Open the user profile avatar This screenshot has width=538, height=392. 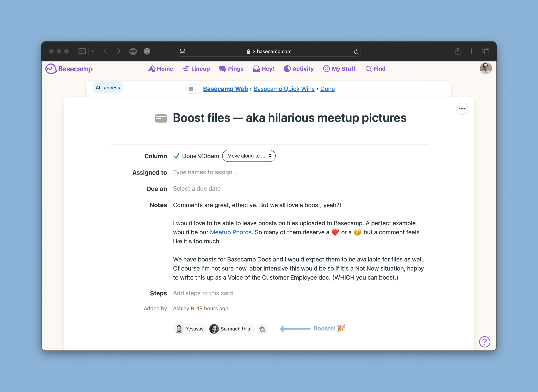click(486, 69)
